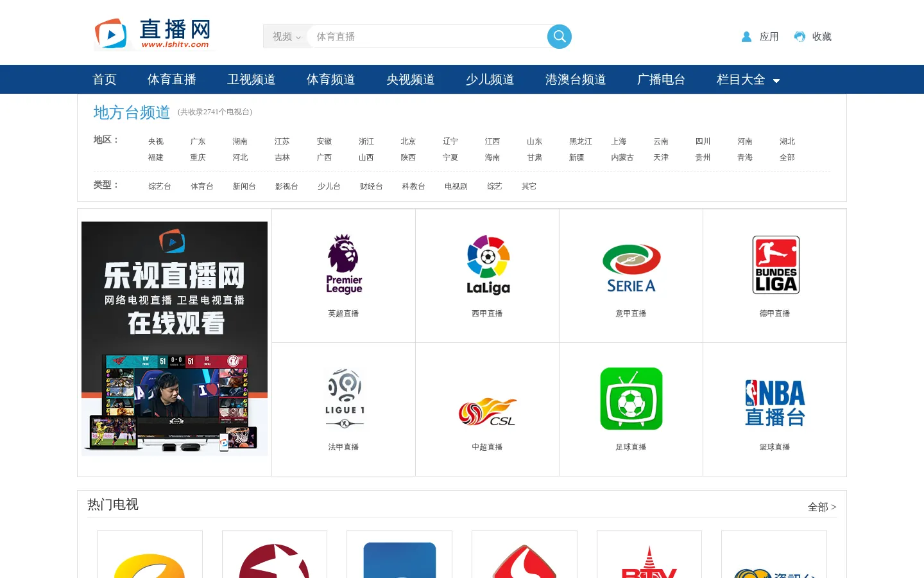Open the 全部 > link in 热门电视
Viewport: 924px width, 578px height.
(x=822, y=507)
